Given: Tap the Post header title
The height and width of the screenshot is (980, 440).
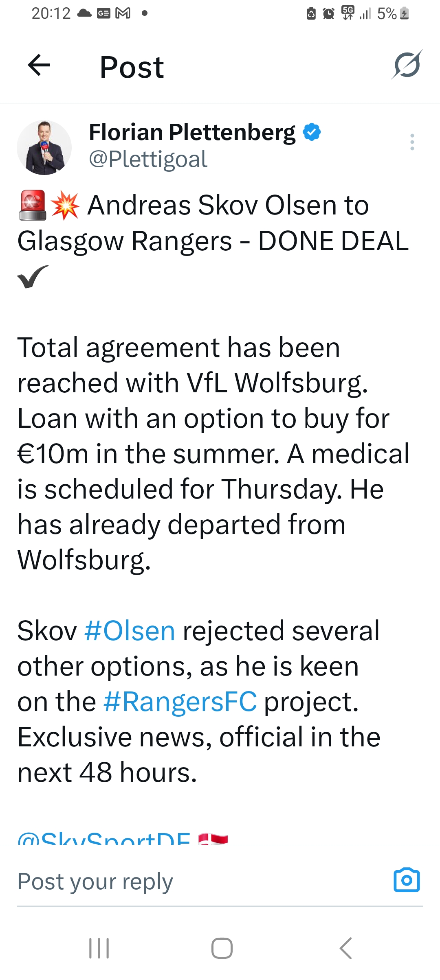Looking at the screenshot, I should (132, 67).
